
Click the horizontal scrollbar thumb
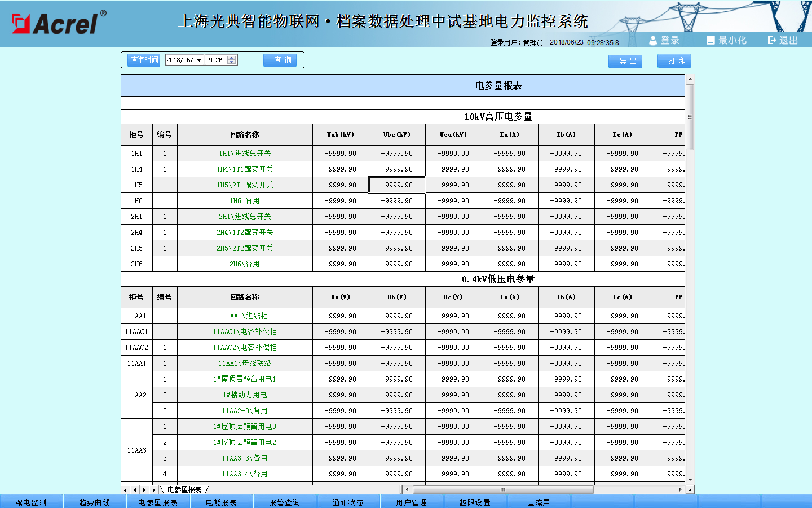click(503, 490)
